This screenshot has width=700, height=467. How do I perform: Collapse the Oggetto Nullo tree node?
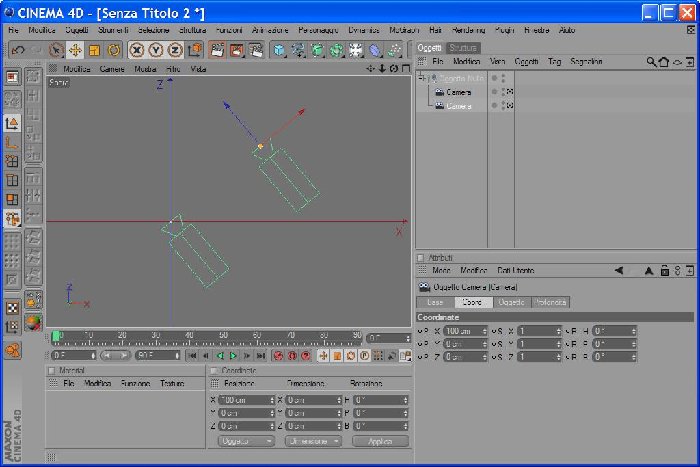[422, 78]
